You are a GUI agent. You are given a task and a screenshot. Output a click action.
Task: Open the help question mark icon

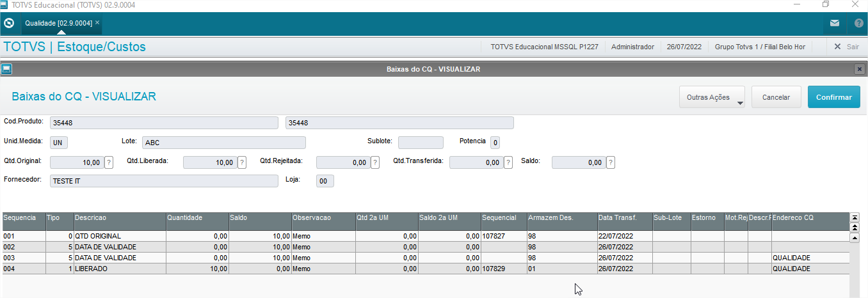pyautogui.click(x=858, y=23)
